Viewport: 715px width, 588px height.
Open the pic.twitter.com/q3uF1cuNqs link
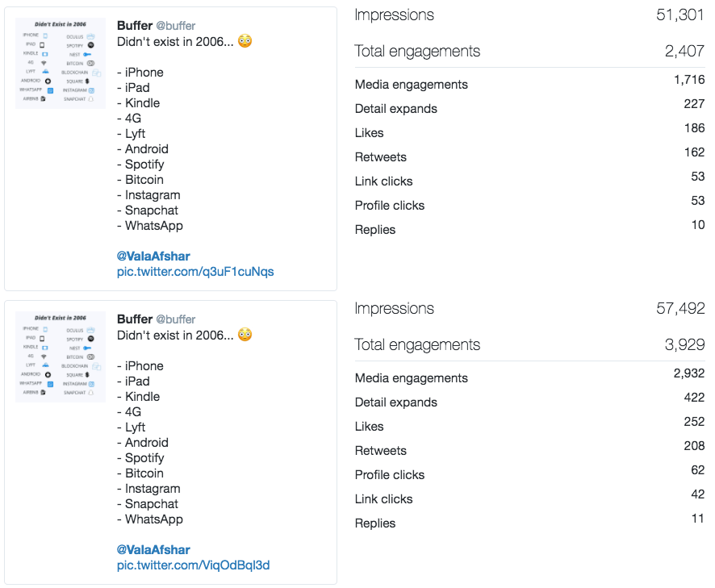click(194, 272)
